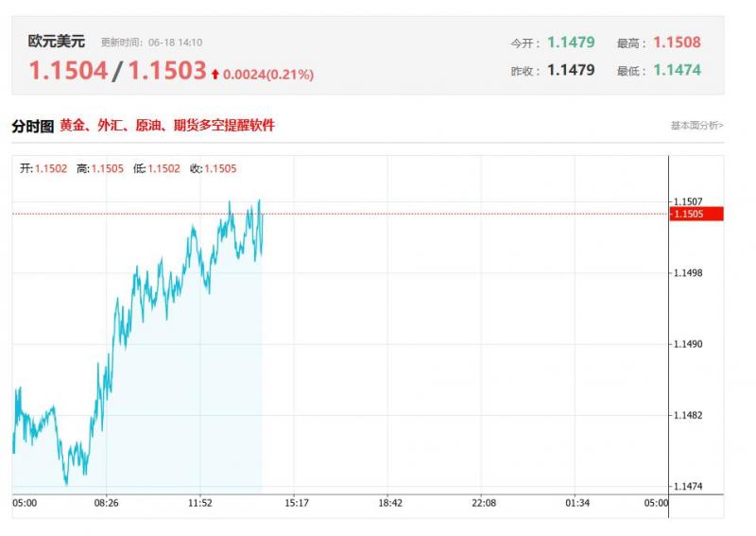Open the 基本面分析 link

[696, 126]
